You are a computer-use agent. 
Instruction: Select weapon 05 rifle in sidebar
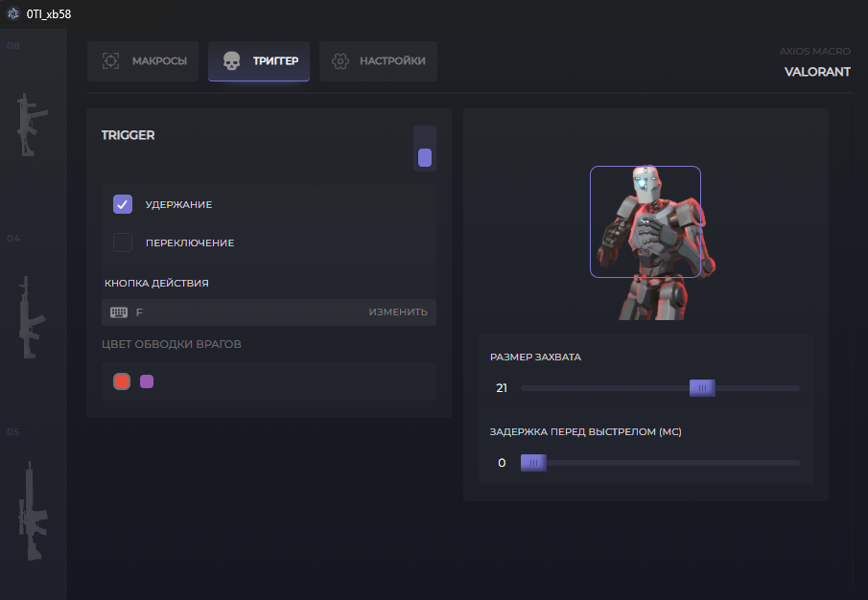click(33, 512)
